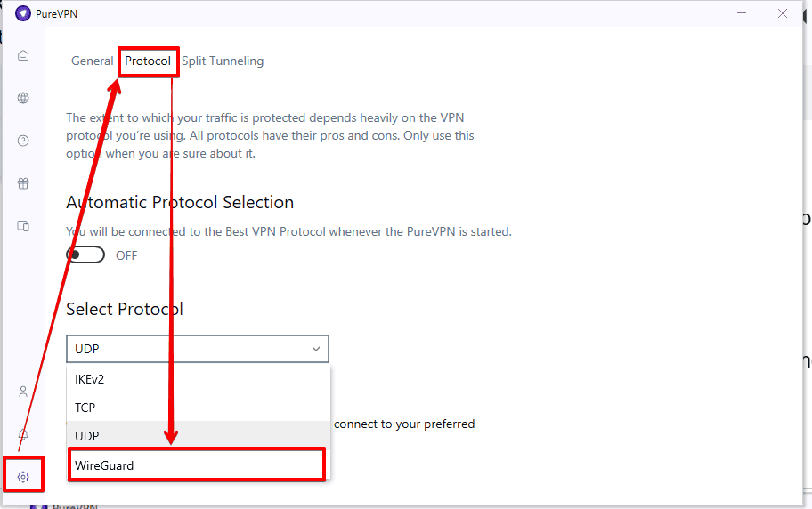Click the PureVPN logo in title bar
The image size is (812, 509).
click(x=23, y=13)
